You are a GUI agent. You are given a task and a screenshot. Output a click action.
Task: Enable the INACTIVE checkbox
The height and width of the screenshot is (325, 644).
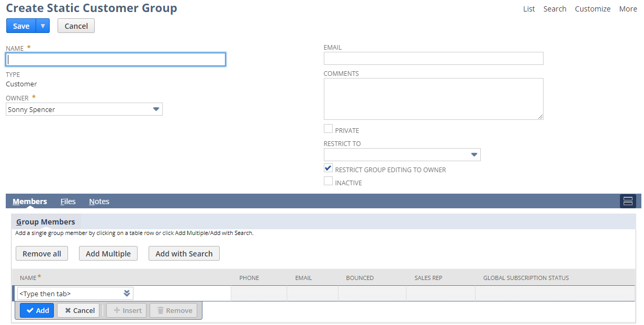pos(328,181)
